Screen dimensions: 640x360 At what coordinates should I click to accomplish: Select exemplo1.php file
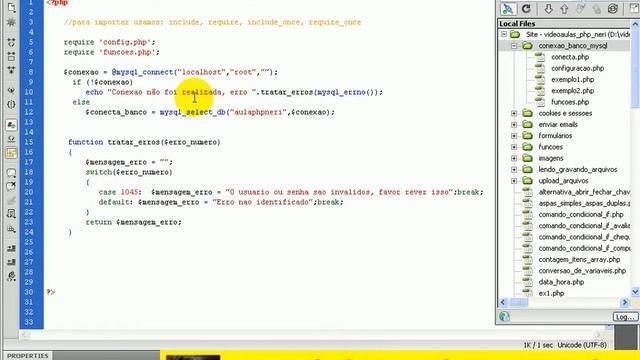pyautogui.click(x=572, y=80)
